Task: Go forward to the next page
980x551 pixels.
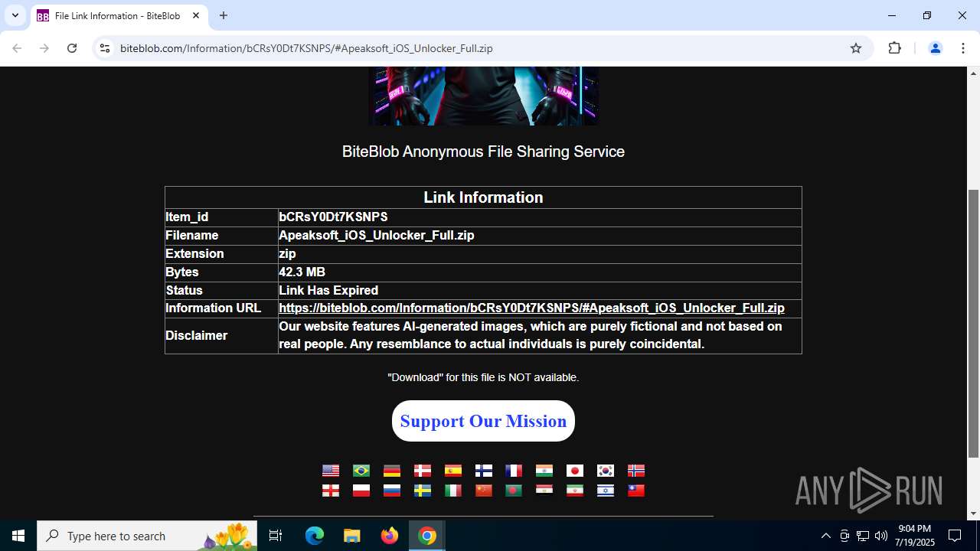Action: tap(44, 48)
